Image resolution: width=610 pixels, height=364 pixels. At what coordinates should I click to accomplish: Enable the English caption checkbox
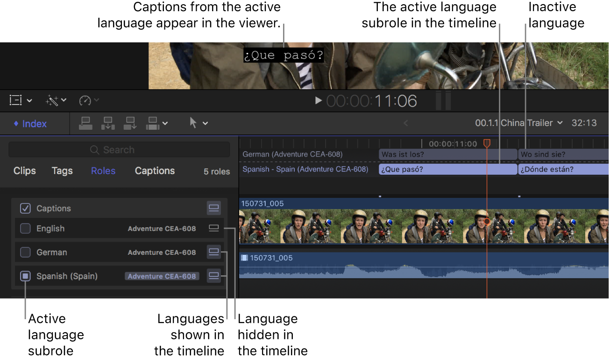[x=25, y=228]
